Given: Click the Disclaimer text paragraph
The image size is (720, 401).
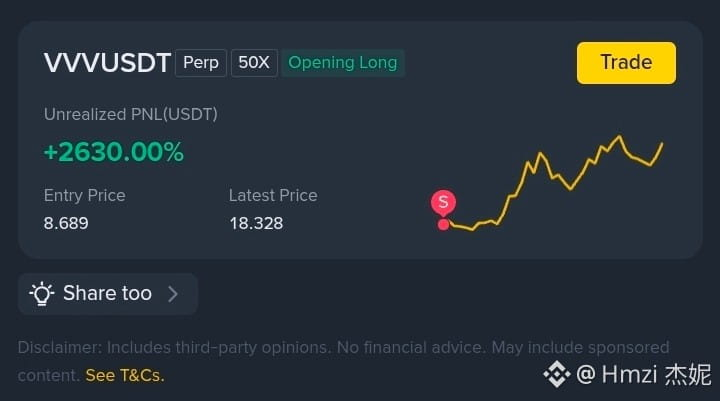Looking at the screenshot, I should 343,361.
